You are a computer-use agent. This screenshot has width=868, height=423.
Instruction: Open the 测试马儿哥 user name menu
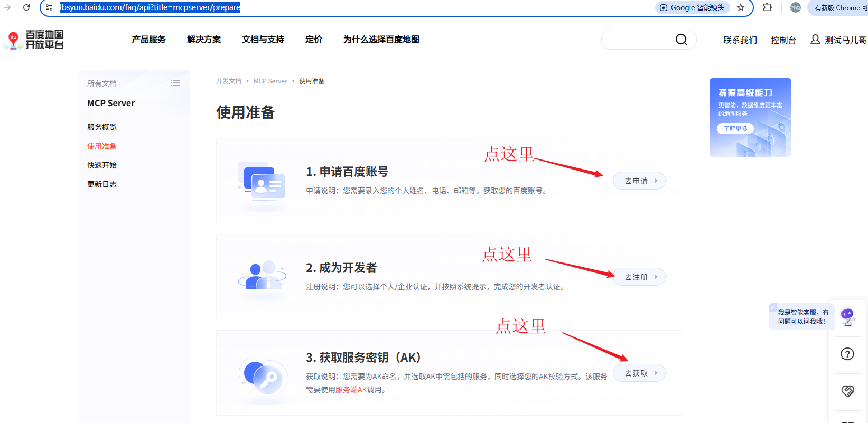845,40
